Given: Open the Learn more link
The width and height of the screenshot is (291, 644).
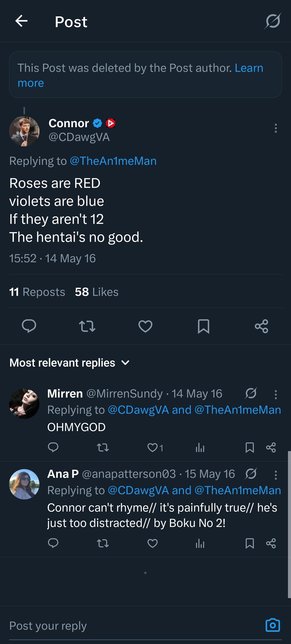Looking at the screenshot, I should pos(249,68).
